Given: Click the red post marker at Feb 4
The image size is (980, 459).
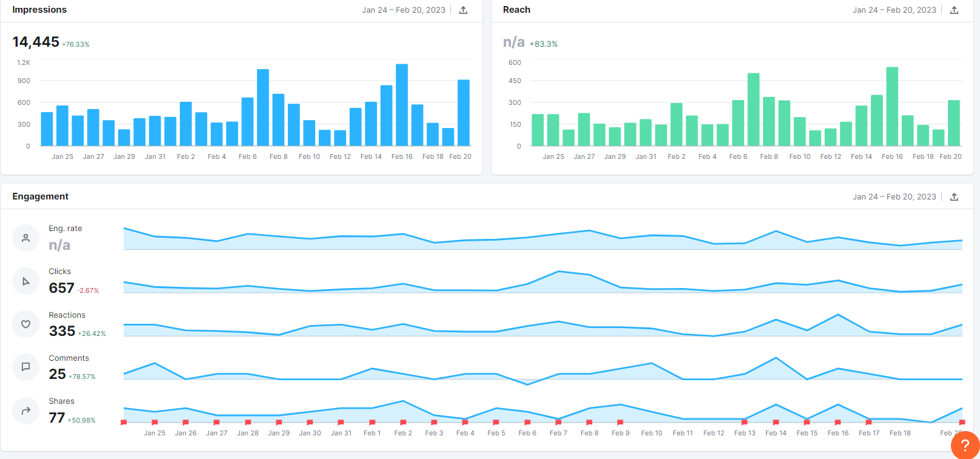Looking at the screenshot, I should tap(465, 422).
